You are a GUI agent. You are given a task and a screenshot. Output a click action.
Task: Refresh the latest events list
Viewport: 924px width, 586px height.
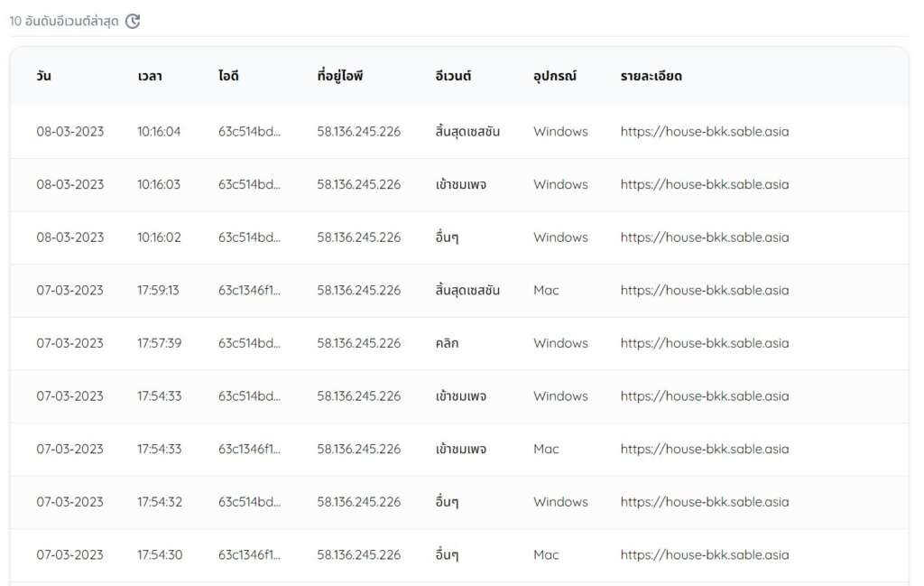point(134,20)
